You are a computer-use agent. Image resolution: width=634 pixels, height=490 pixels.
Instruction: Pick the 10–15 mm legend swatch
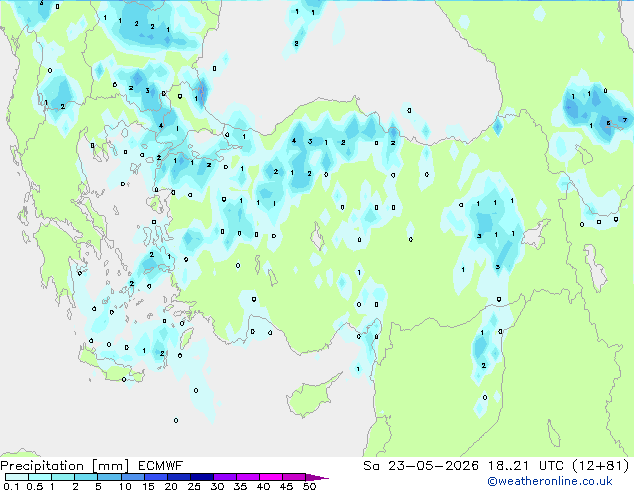pos(133,477)
